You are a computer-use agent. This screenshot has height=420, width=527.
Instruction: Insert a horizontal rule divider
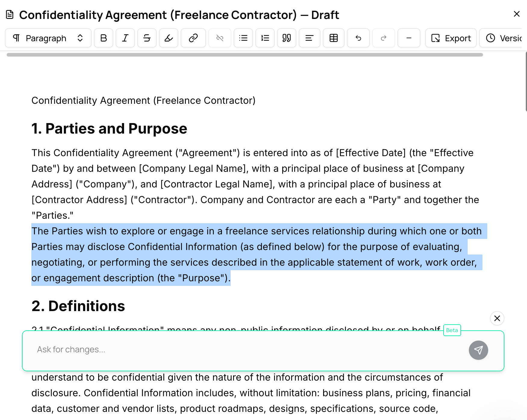pyautogui.click(x=409, y=38)
